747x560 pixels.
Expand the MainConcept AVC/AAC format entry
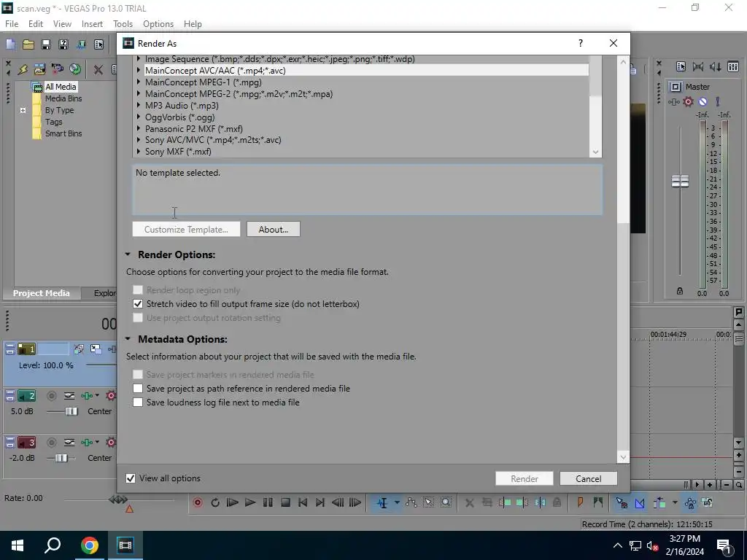[139, 70]
